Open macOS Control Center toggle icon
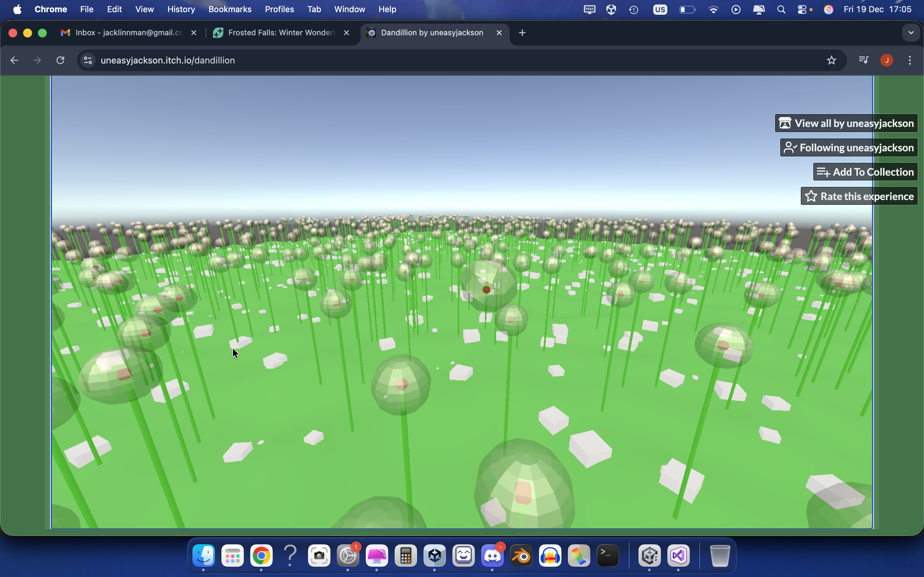Screen dimensions: 924x577 click(x=802, y=9)
